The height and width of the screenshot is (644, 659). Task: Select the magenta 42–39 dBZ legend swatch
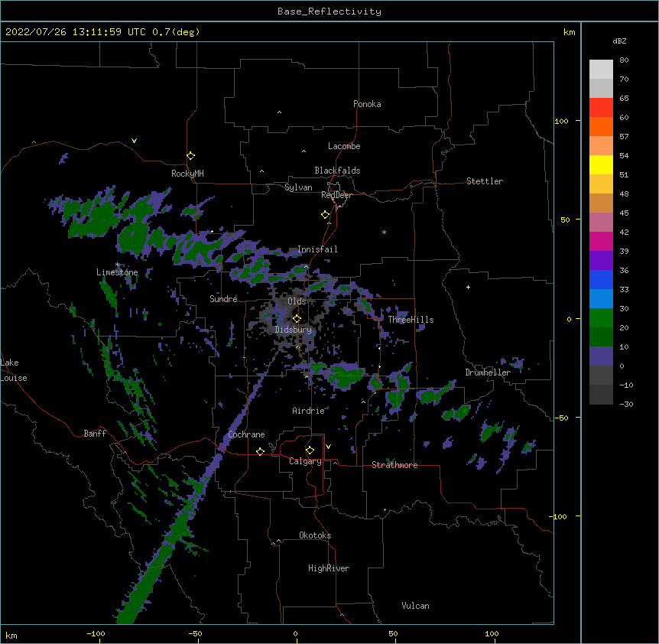(x=601, y=241)
